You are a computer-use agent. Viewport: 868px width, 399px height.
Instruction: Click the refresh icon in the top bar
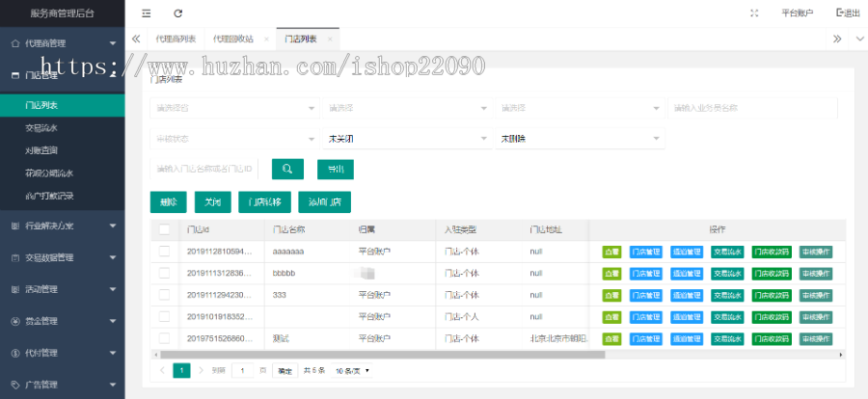177,13
